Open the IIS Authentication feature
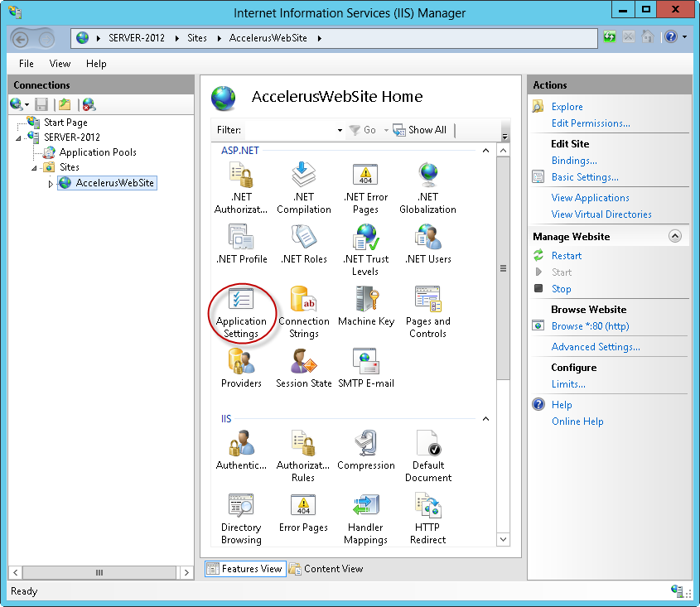Image resolution: width=700 pixels, height=607 pixels. pos(241,450)
